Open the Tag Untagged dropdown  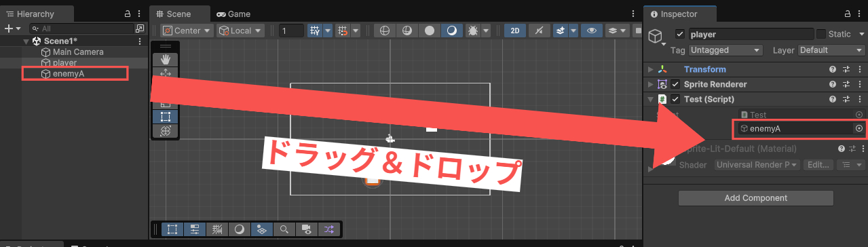tap(726, 50)
